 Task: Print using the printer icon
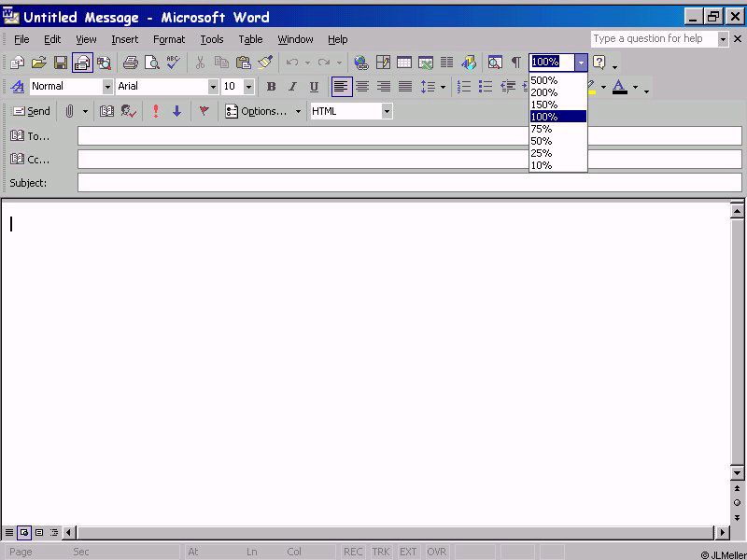[x=130, y=63]
